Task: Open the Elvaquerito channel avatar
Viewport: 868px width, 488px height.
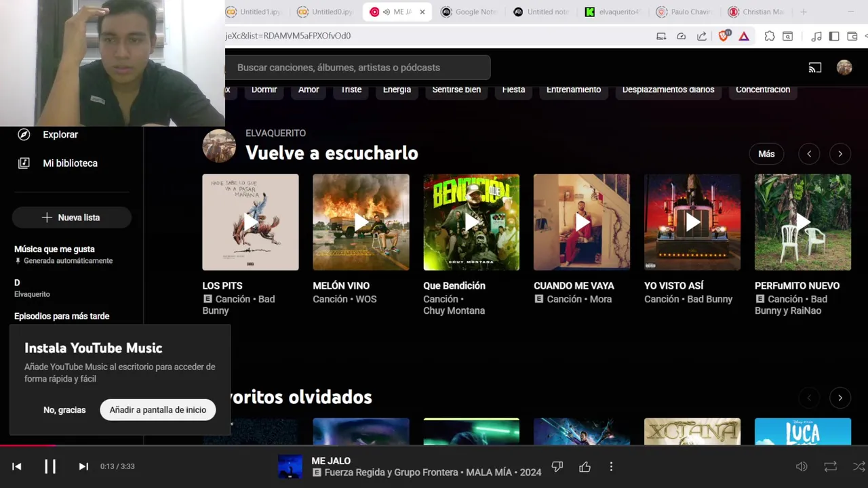Action: pos(219,146)
